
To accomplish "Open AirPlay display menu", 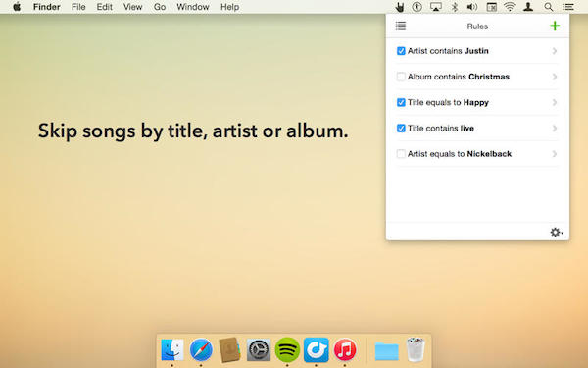I will (x=436, y=7).
